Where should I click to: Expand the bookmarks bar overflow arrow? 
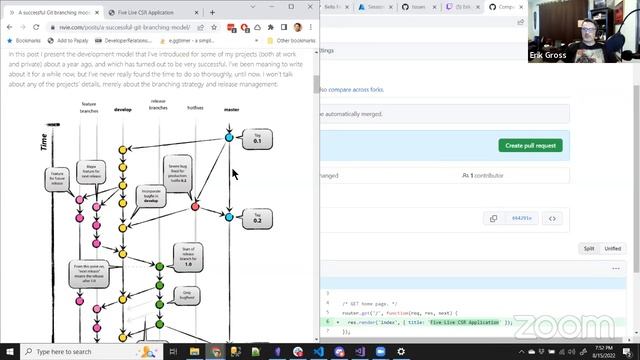point(256,41)
